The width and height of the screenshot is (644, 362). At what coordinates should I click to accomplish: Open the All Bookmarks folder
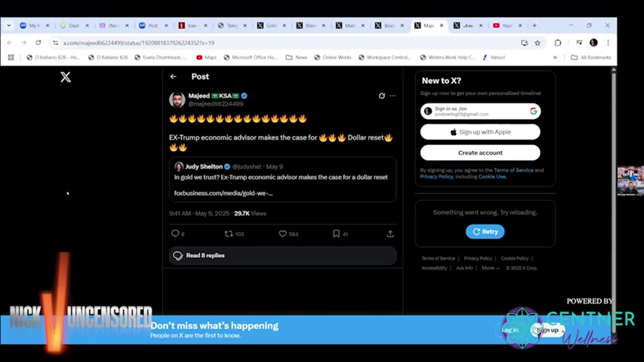click(591, 57)
